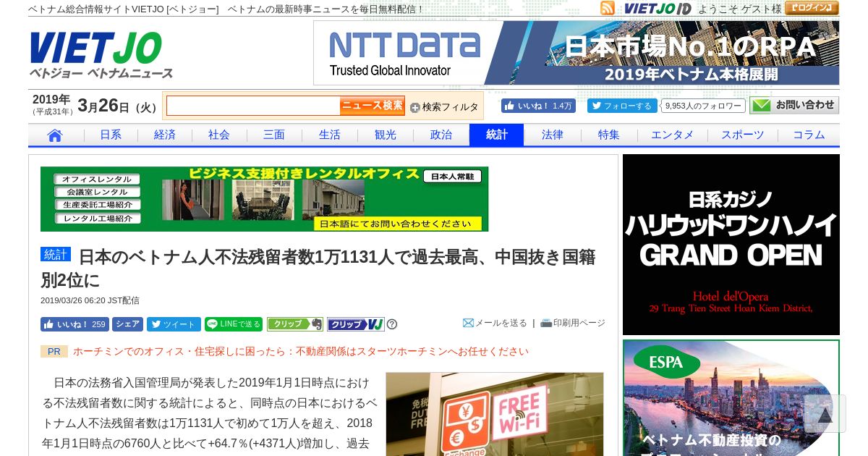
Task: Open the 観光 menu tab
Action: click(386, 135)
